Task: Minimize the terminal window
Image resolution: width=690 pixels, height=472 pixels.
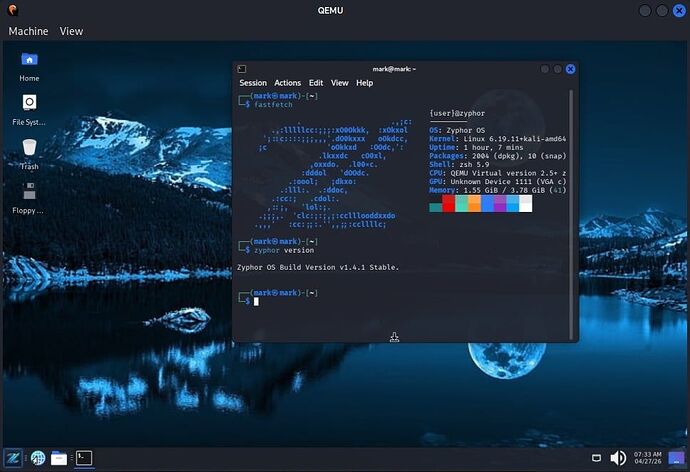Action: click(x=545, y=69)
